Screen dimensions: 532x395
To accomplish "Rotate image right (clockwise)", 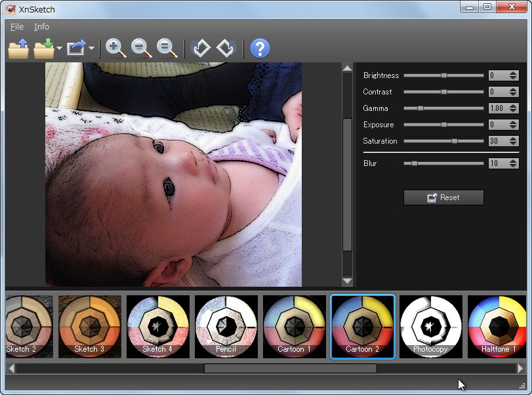I will tap(226, 49).
